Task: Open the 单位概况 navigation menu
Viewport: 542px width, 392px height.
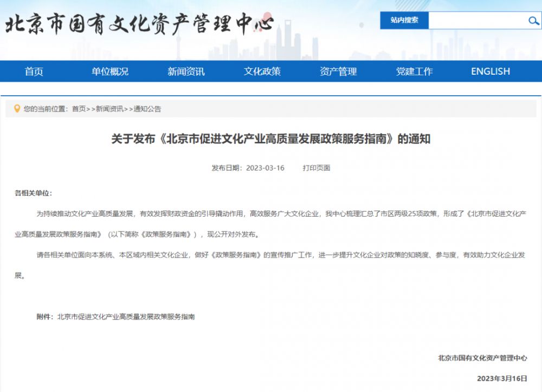Action: 110,71
